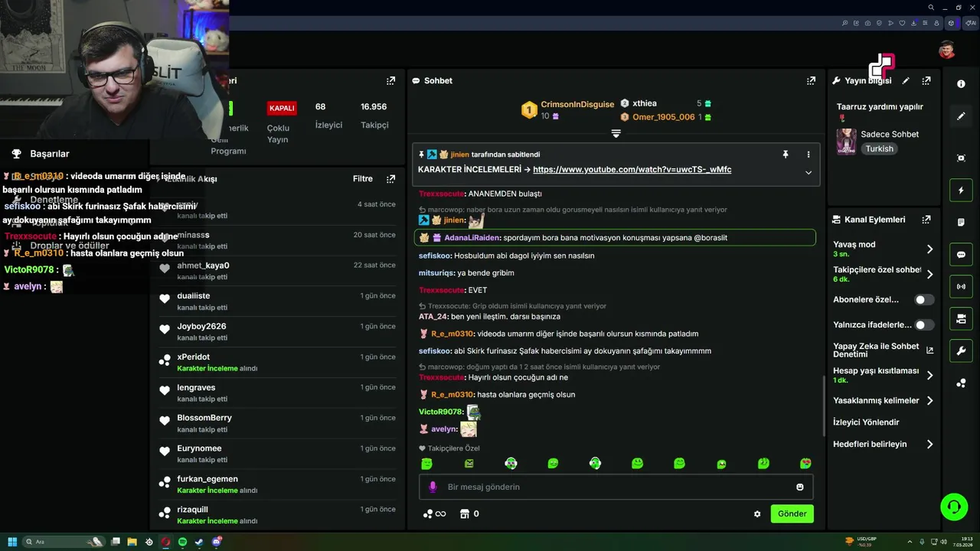Open the Windows Start menu
The height and width of the screenshot is (551, 980).
click(12, 542)
